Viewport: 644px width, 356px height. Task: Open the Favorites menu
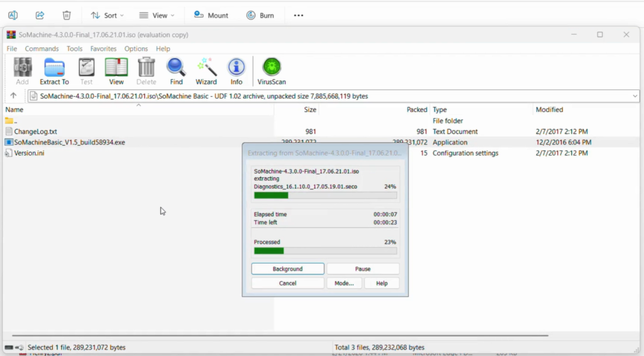tap(103, 48)
